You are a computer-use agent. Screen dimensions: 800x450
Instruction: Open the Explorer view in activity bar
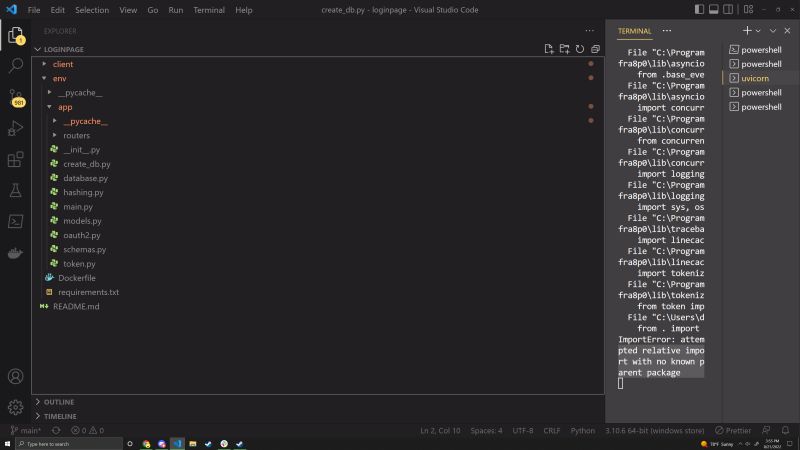click(x=16, y=36)
